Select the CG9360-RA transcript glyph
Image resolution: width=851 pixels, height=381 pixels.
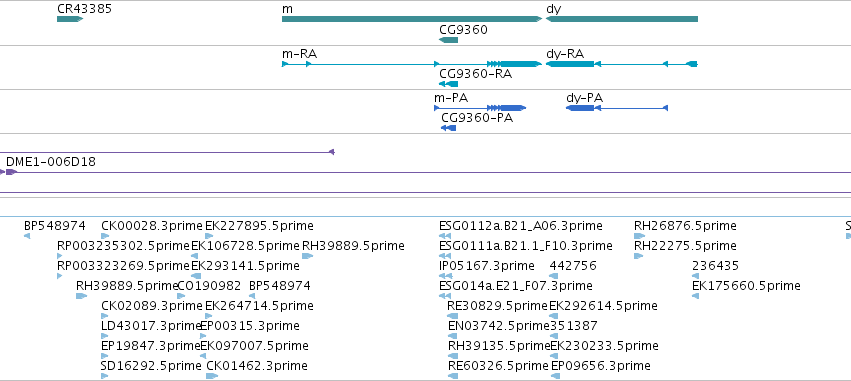pyautogui.click(x=448, y=84)
